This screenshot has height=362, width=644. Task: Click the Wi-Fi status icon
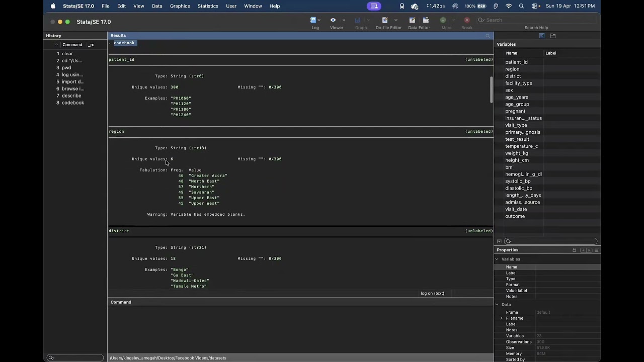[509, 6]
